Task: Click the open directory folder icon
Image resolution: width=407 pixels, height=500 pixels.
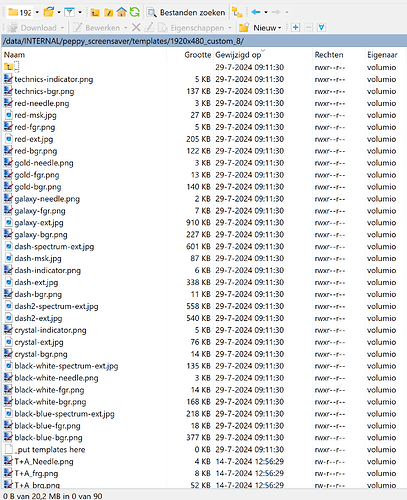Action: tap(48, 12)
